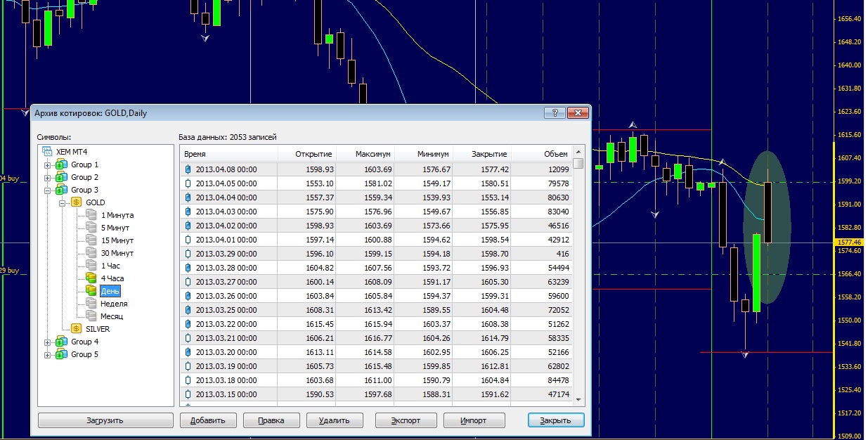
Task: Expand the Group 5 tree node
Action: click(48, 354)
